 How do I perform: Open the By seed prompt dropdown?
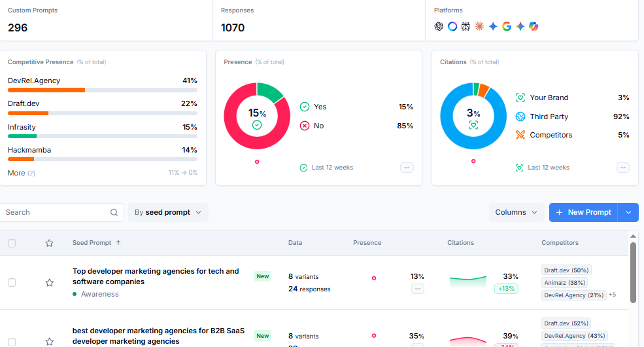(x=168, y=213)
